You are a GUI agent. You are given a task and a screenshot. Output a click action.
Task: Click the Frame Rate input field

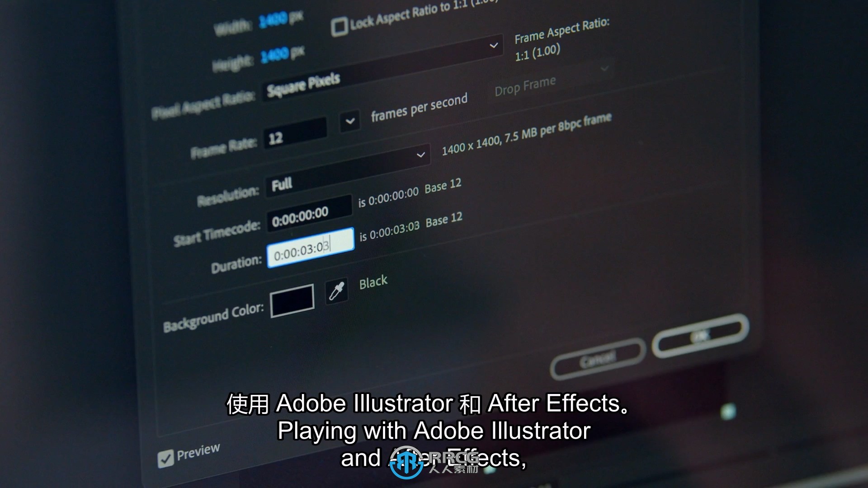tap(295, 134)
